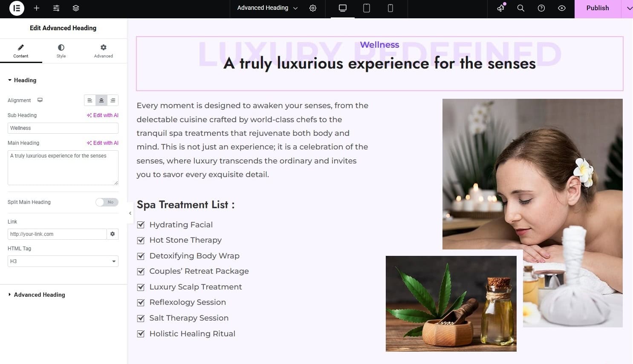Open page settings gear in top bar
Image resolution: width=633 pixels, height=364 pixels.
point(313,8)
